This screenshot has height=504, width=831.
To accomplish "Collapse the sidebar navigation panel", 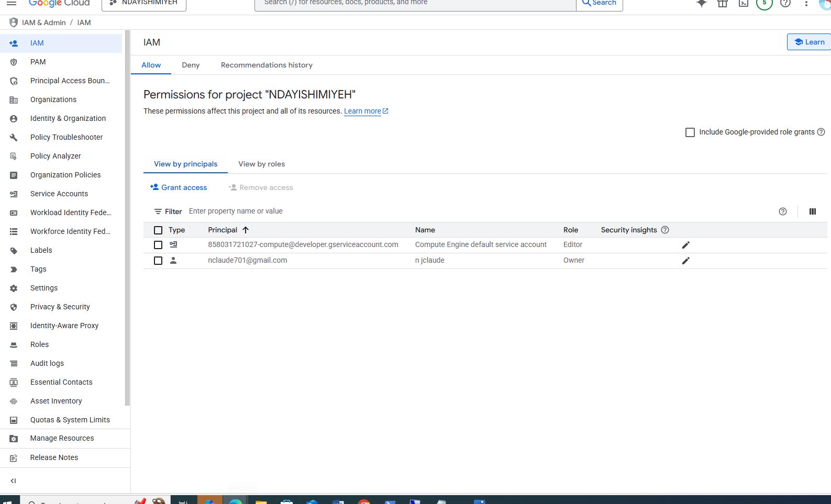I will [x=14, y=480].
